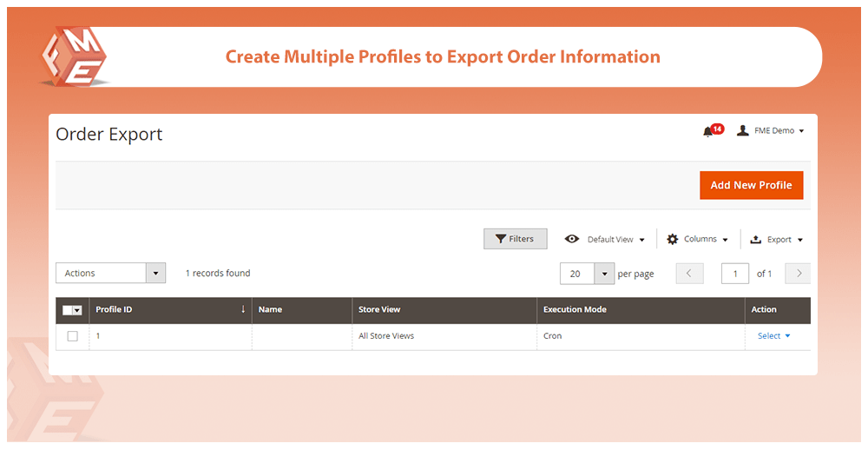Image resolution: width=868 pixels, height=450 pixels.
Task: Click the Execution Mode column header
Action: pyautogui.click(x=575, y=309)
